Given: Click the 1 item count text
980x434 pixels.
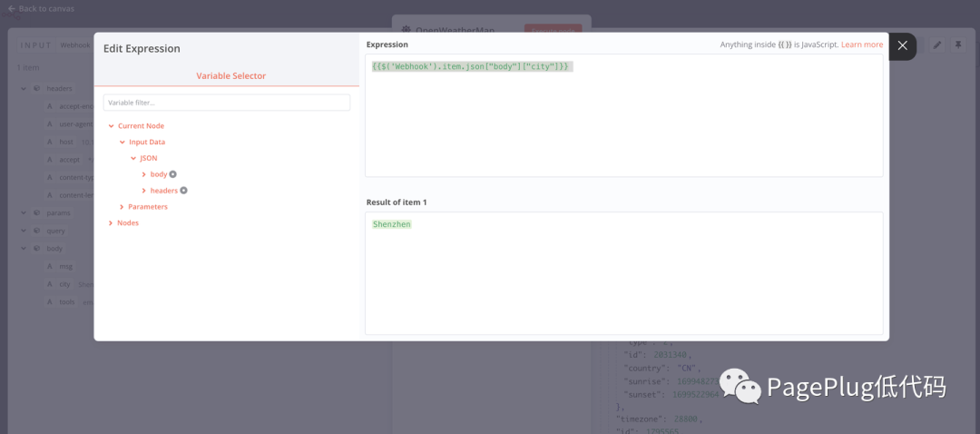Looking at the screenshot, I should click(27, 67).
